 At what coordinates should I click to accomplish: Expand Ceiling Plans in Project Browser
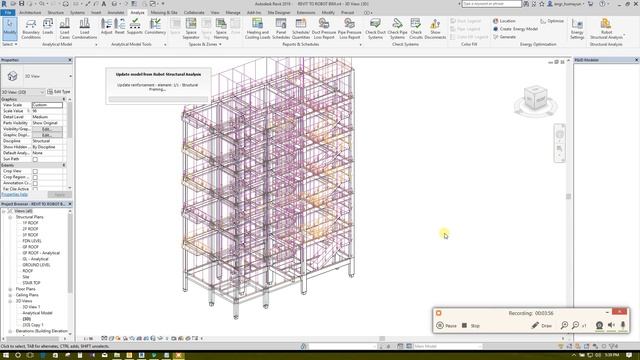(x=10, y=295)
